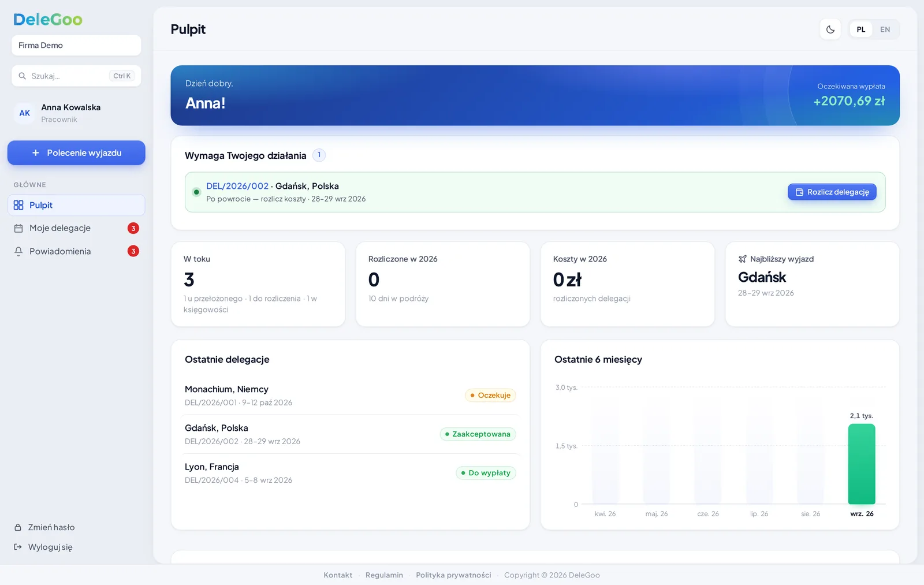Open the Lyon, Francja delegation row

351,473
